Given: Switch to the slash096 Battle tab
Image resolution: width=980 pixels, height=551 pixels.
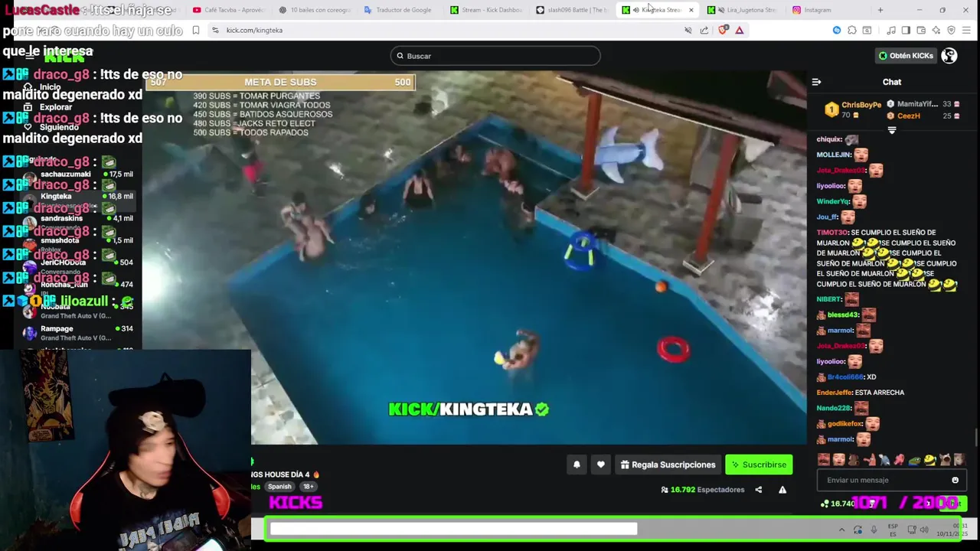Looking at the screenshot, I should (574, 10).
